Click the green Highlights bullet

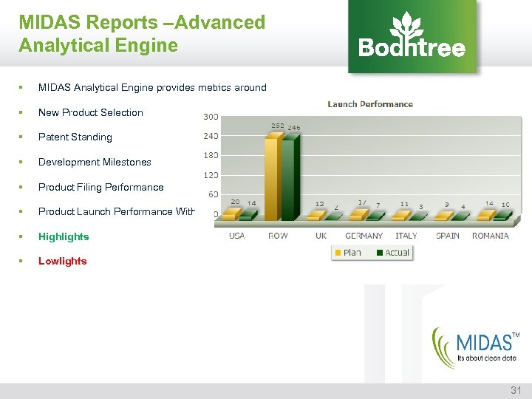[x=64, y=236]
